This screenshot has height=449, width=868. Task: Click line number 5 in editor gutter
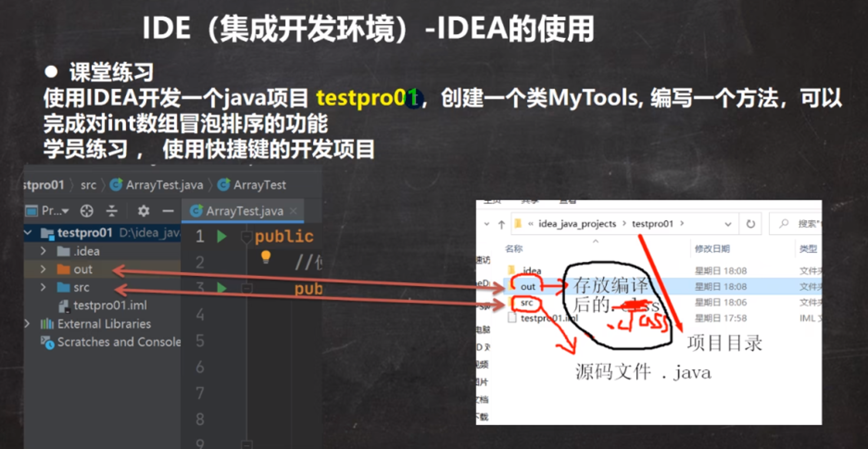click(x=200, y=341)
